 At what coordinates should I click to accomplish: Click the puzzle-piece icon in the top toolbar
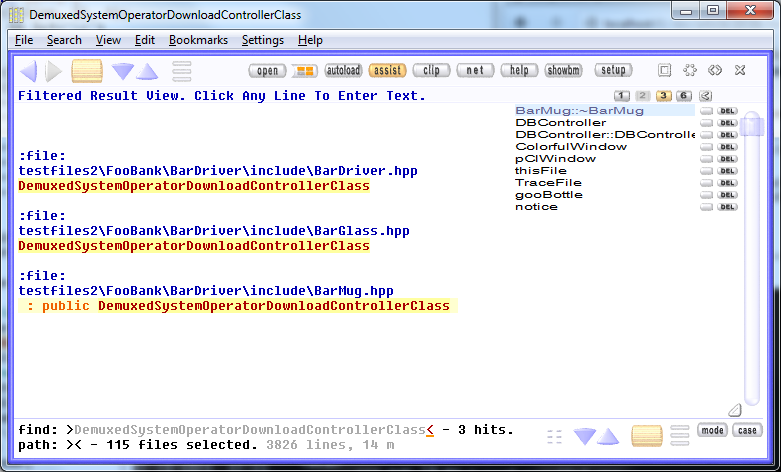690,71
